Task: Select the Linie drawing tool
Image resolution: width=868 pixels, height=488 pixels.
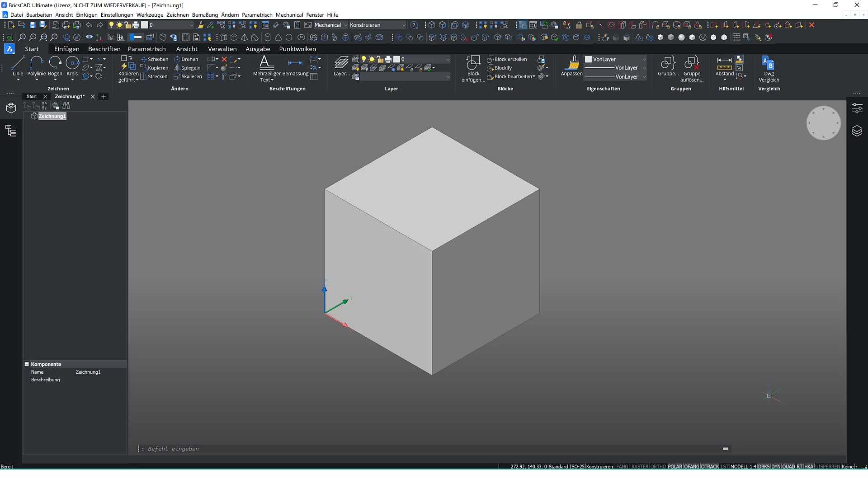Action: (18, 66)
